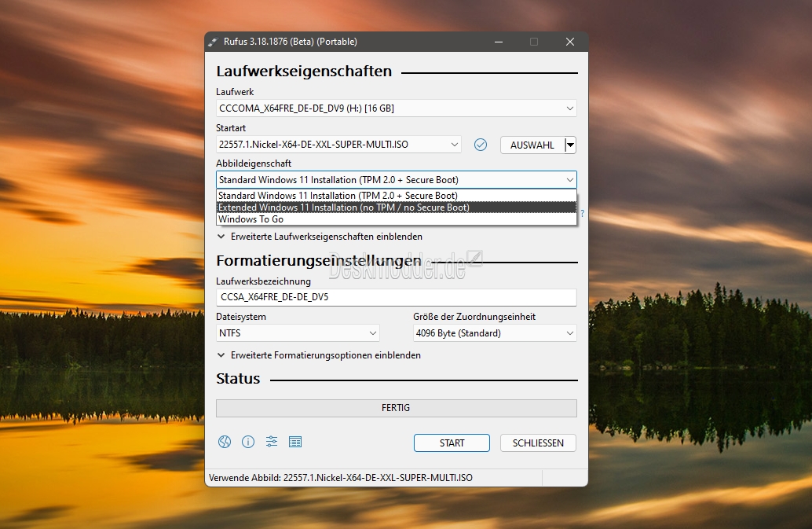This screenshot has width=812, height=529.
Task: Show the About information icon
Action: tap(248, 442)
